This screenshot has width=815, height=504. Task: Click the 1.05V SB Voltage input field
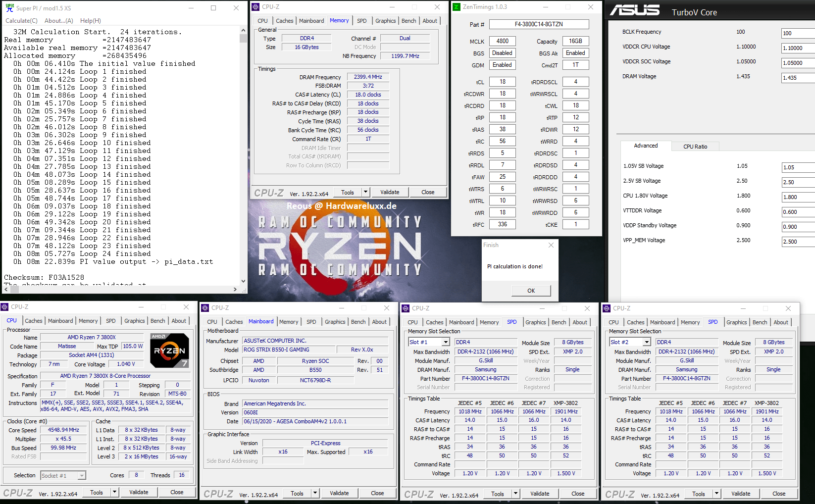(x=798, y=167)
